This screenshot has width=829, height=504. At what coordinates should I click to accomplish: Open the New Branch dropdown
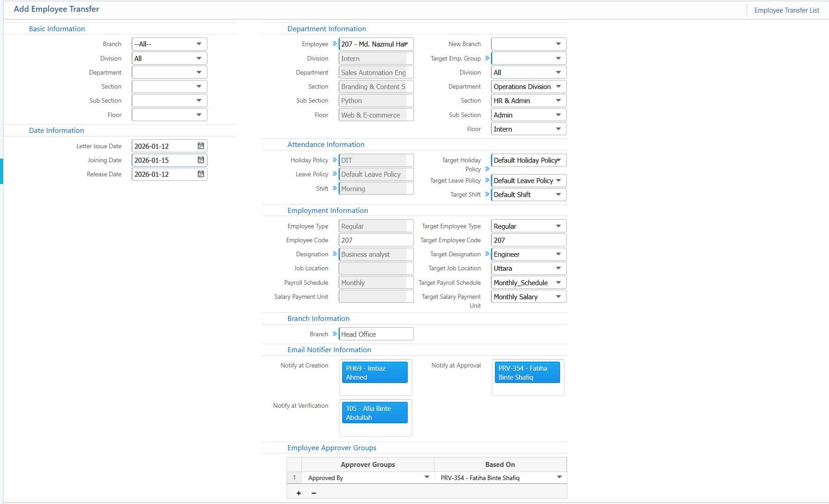[x=558, y=44]
